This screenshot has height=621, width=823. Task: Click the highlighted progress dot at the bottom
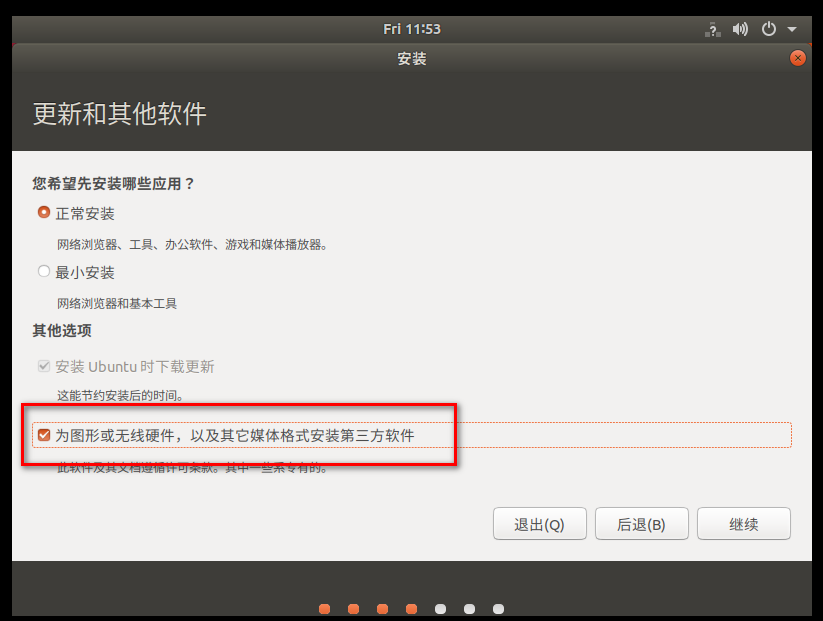(x=411, y=607)
